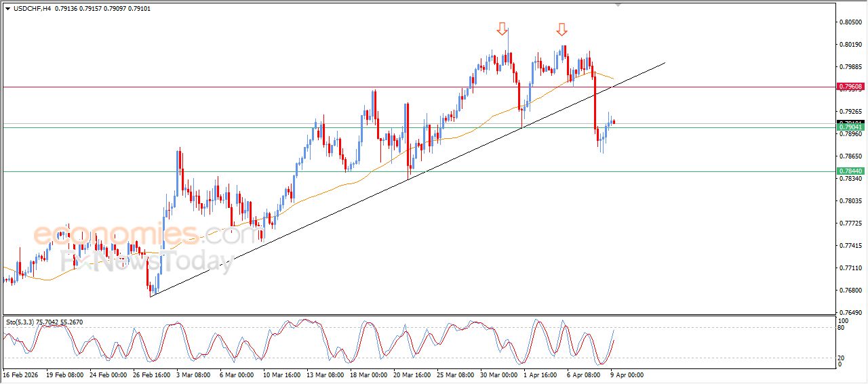Click the 6 Apr 08:00 time label
Screen dimensions: 868x384
(585, 375)
